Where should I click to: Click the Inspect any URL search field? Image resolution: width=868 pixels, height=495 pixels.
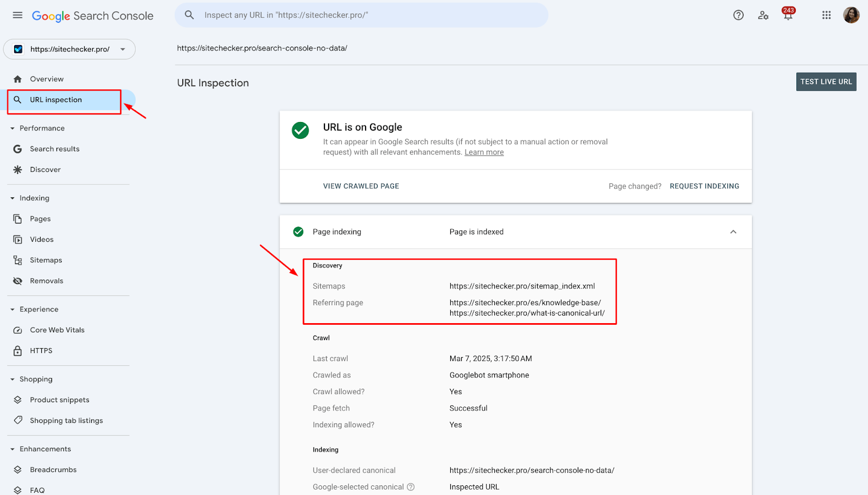click(x=361, y=15)
